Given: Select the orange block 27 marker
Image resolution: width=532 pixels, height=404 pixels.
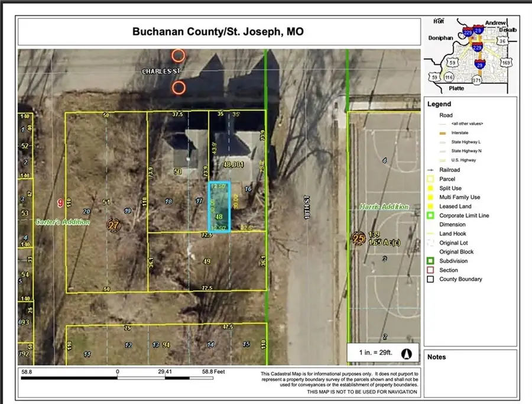Looking at the screenshot, I should click(x=113, y=225).
